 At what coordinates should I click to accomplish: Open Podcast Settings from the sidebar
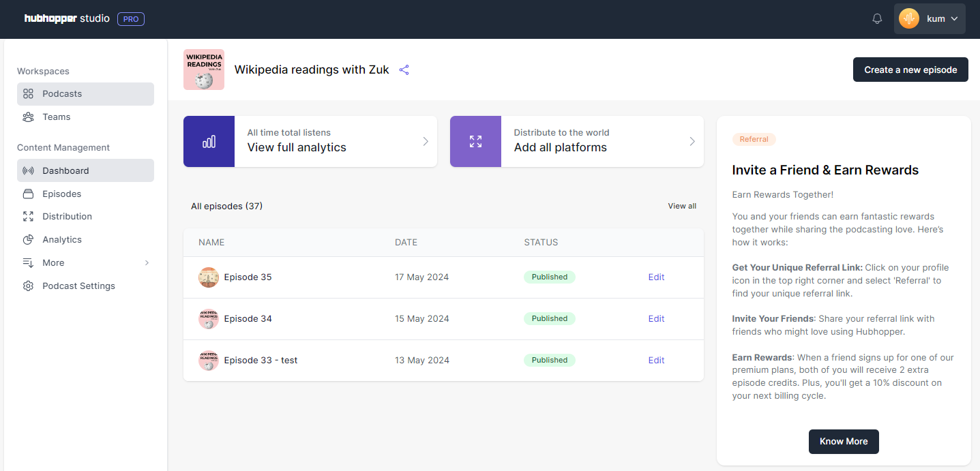[x=78, y=286]
